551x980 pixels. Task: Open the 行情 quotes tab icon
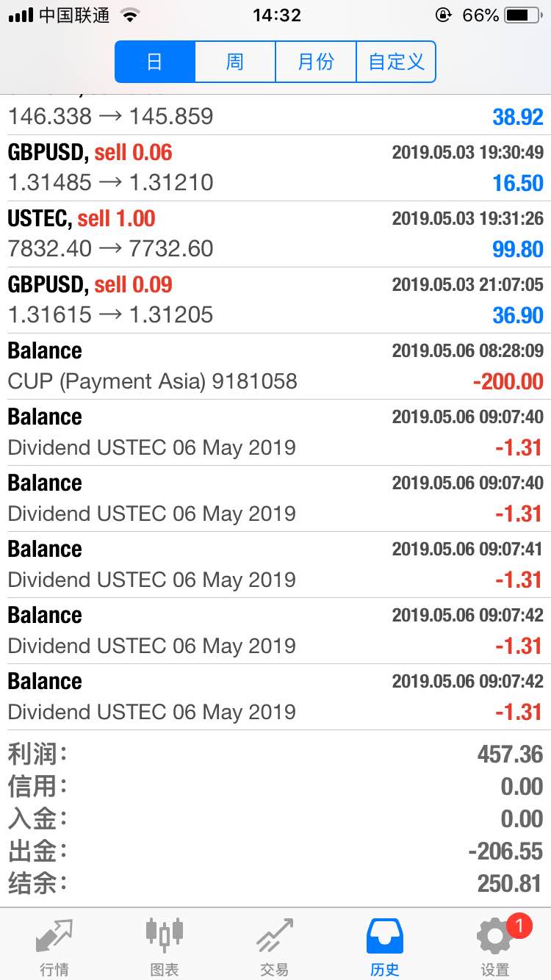[54, 937]
